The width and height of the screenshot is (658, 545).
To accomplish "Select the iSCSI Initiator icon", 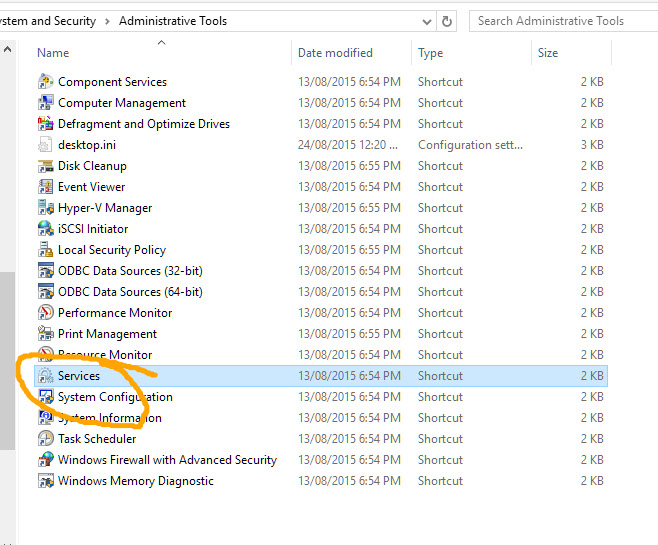I will tap(45, 229).
